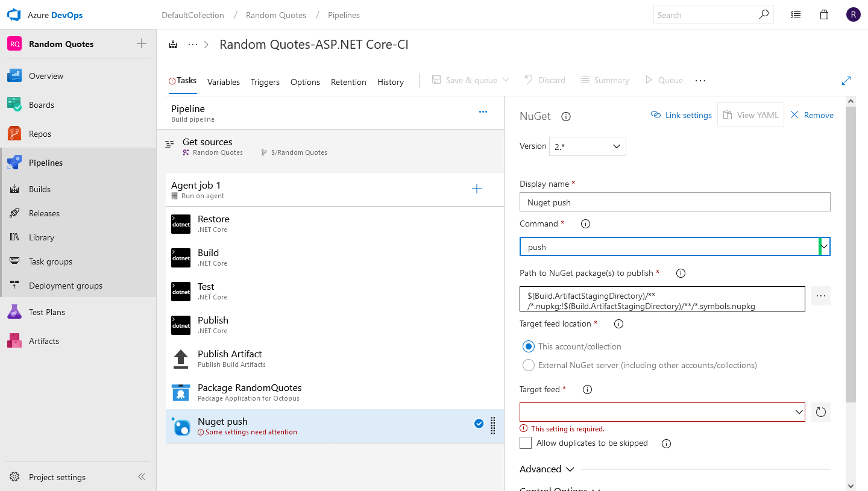Click the build definitions icon beside breadcrumb ellipsis
868x491 pixels.
(174, 45)
